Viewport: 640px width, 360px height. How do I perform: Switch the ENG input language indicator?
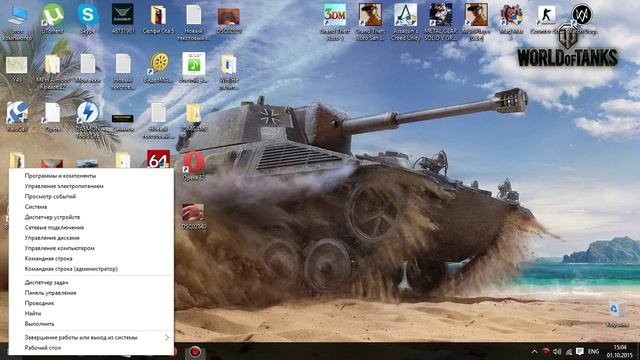click(593, 351)
